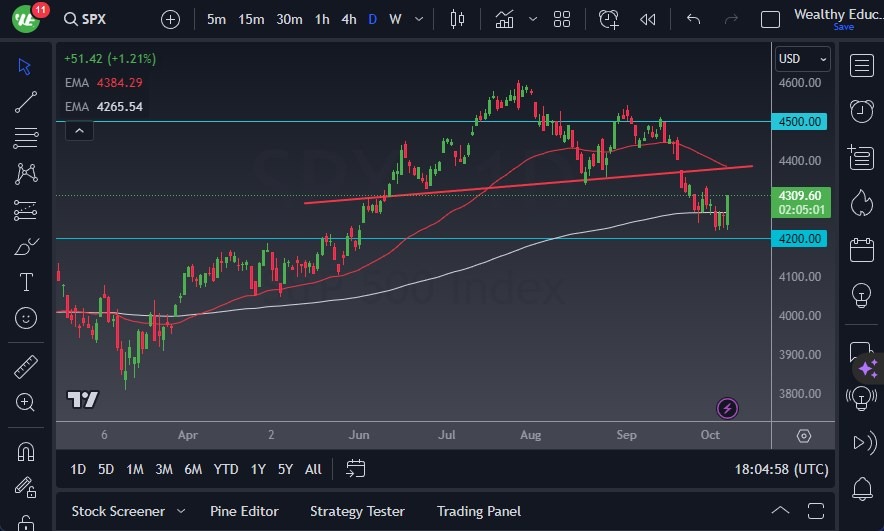The height and width of the screenshot is (531, 884).
Task: Select the 4h timeframe button
Action: tap(348, 19)
